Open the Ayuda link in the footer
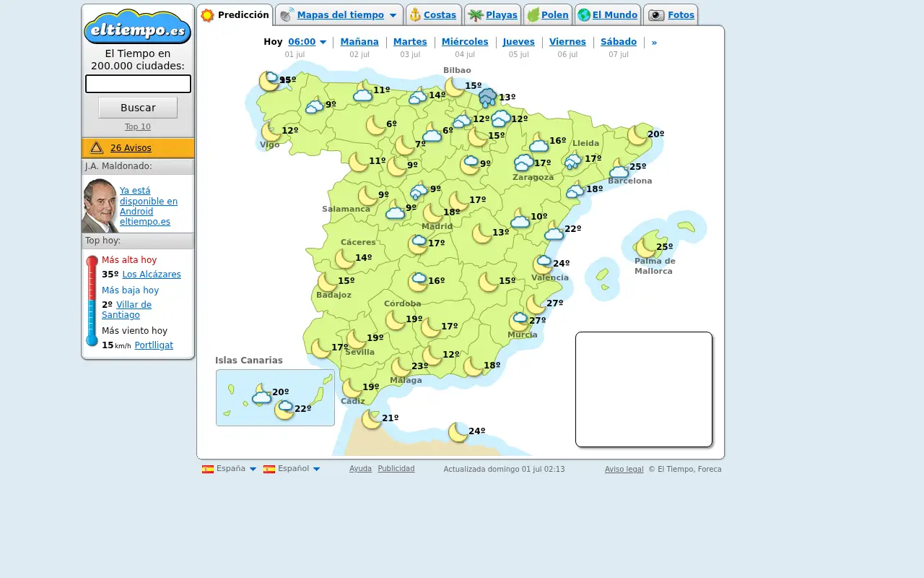The image size is (924, 578). point(360,469)
